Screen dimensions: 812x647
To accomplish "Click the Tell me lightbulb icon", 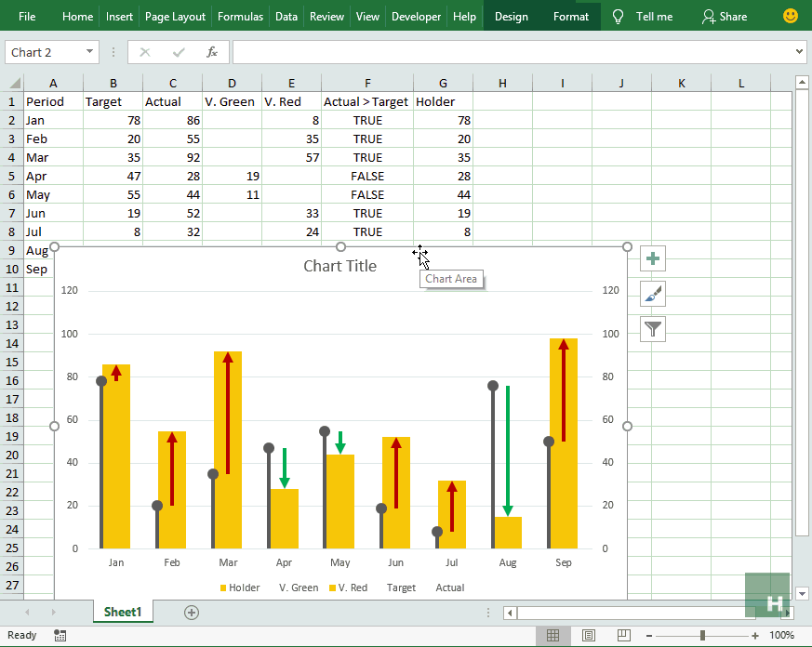I will [618, 17].
